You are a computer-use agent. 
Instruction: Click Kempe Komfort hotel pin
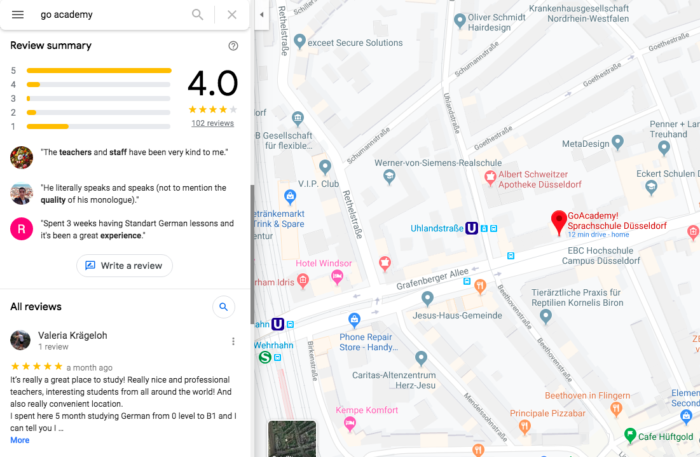coord(350,424)
